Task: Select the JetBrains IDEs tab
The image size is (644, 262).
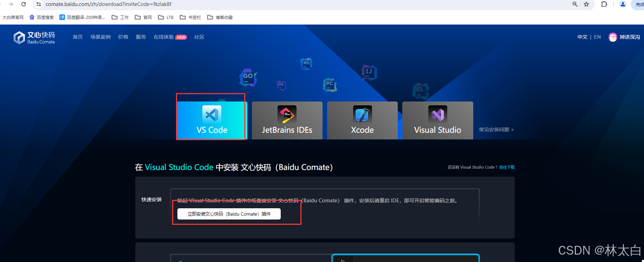Action: [287, 120]
